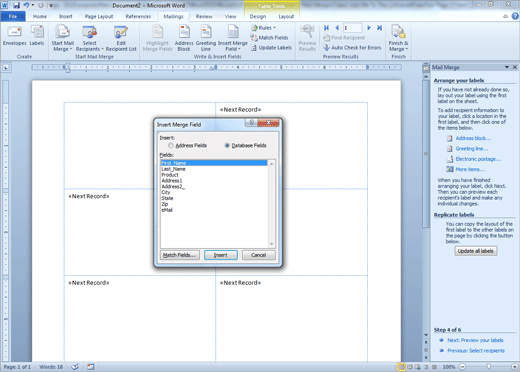
Task: Click the Save icon in Quick Access
Action: 16,5
